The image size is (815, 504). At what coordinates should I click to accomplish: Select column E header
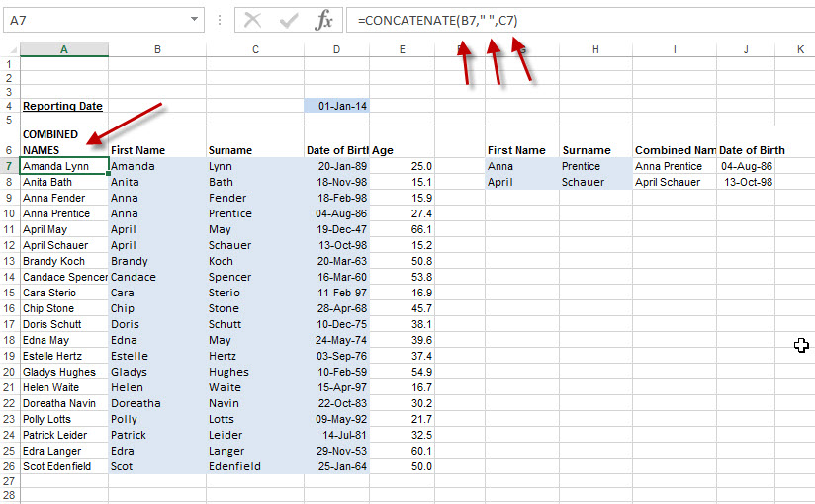pyautogui.click(x=402, y=49)
